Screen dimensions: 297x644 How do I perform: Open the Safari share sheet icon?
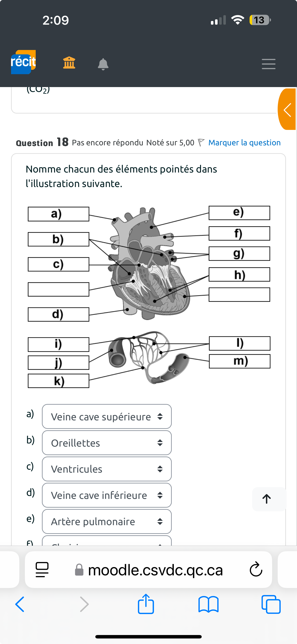click(146, 604)
